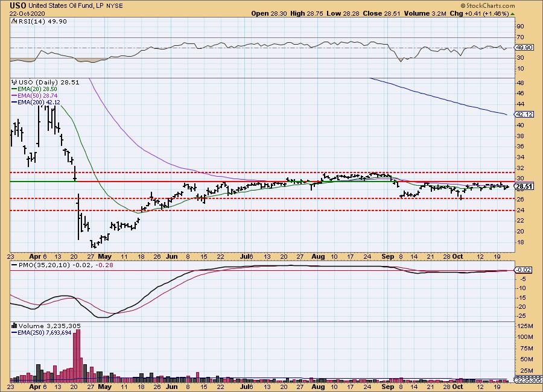
Task: Click the EMA(200) 42.12 legend entry
Action: tap(39, 102)
